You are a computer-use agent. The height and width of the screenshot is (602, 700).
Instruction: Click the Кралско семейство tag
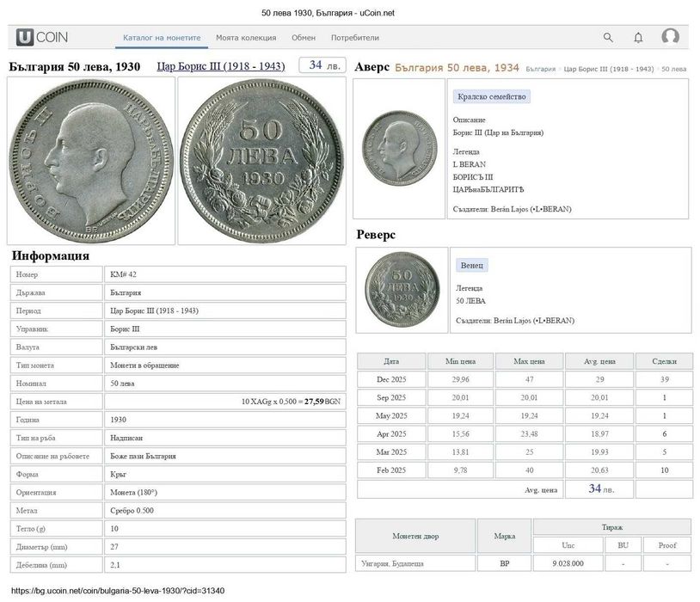point(492,96)
